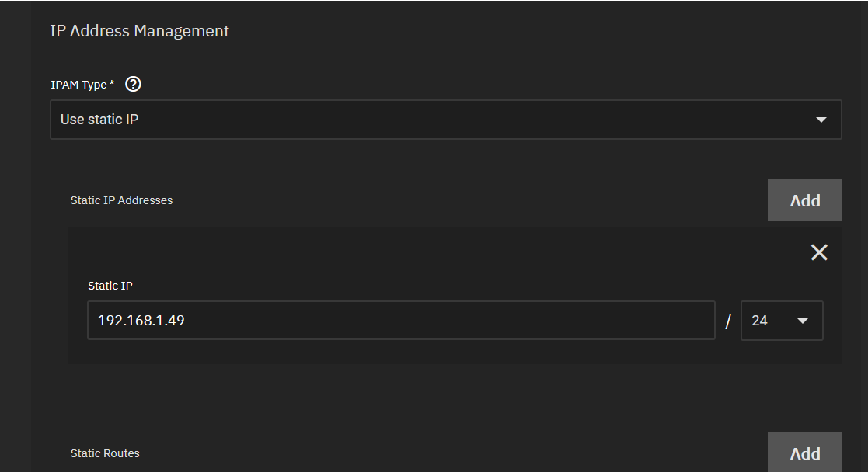The image size is (868, 472).
Task: Add a new Static IP Addresses entry
Action: (x=804, y=200)
